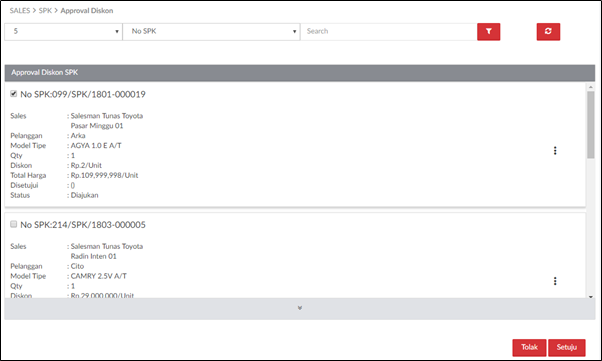This screenshot has height=361, width=602.
Task: Open the No SPK filter dropdown
Action: coord(211,31)
